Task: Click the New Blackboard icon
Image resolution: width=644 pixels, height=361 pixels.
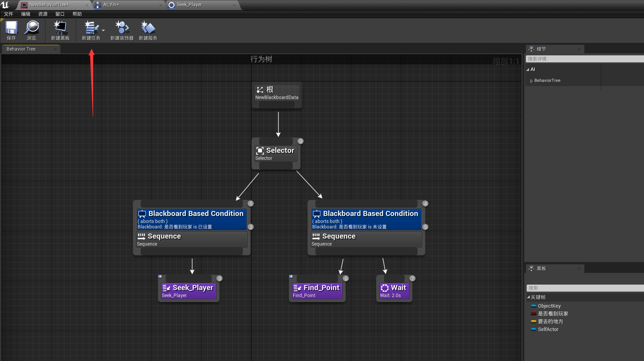Action: [x=60, y=28]
